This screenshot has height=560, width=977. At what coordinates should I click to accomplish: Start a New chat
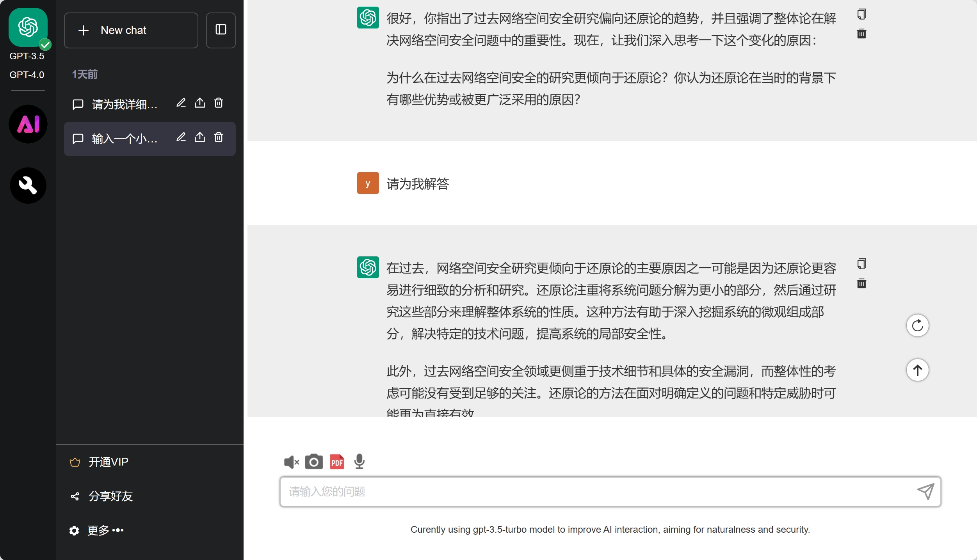[131, 30]
